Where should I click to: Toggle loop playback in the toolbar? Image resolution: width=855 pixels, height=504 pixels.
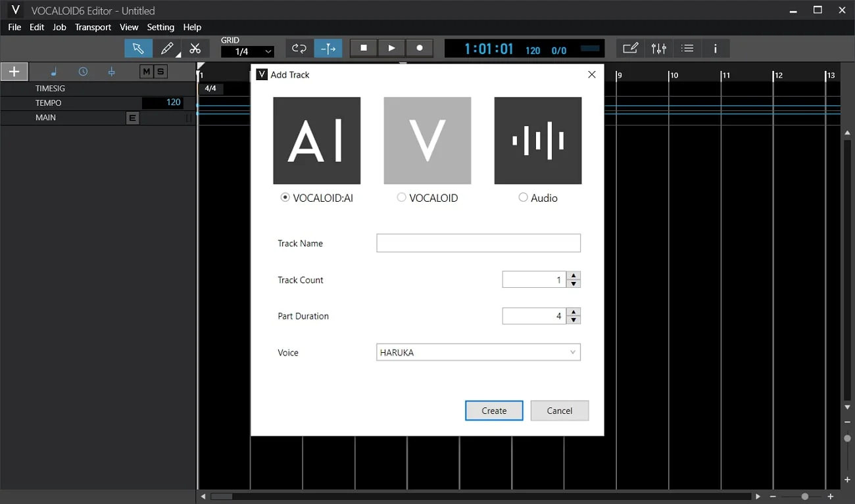(299, 49)
